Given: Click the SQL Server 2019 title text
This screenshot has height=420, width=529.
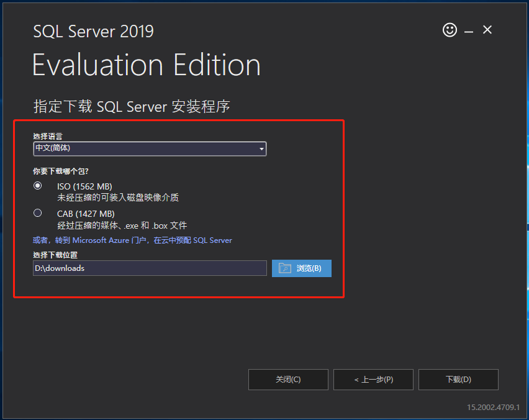Looking at the screenshot, I should (94, 32).
